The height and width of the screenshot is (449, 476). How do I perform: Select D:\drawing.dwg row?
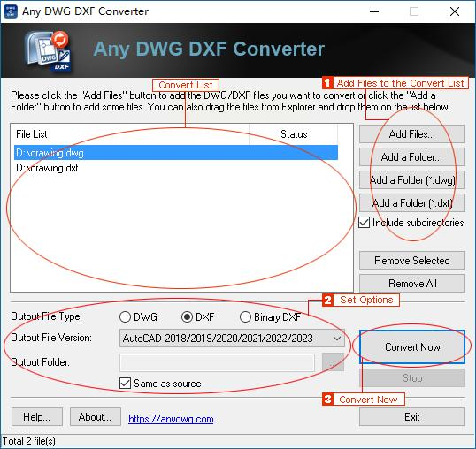point(176,153)
